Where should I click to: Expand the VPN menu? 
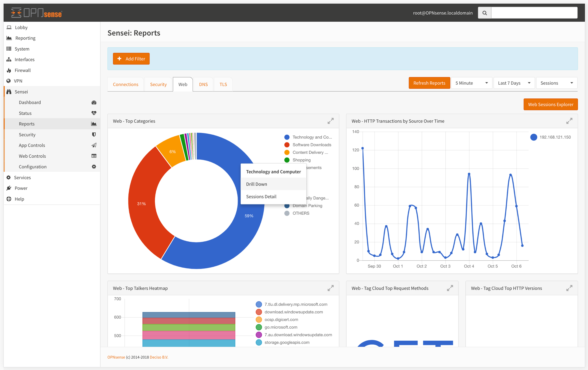pos(52,81)
